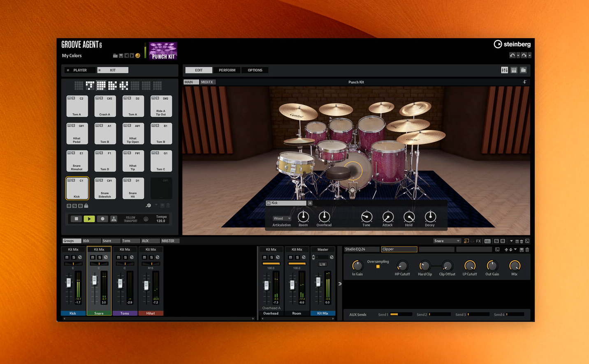Open the Snare selector dropdown above effects
The height and width of the screenshot is (364, 589).
[x=447, y=241]
